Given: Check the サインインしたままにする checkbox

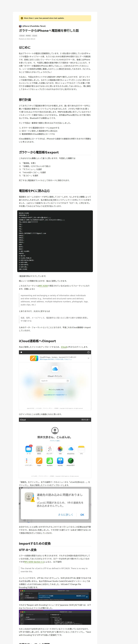Looking at the screenshot, I should pos(47,390).
